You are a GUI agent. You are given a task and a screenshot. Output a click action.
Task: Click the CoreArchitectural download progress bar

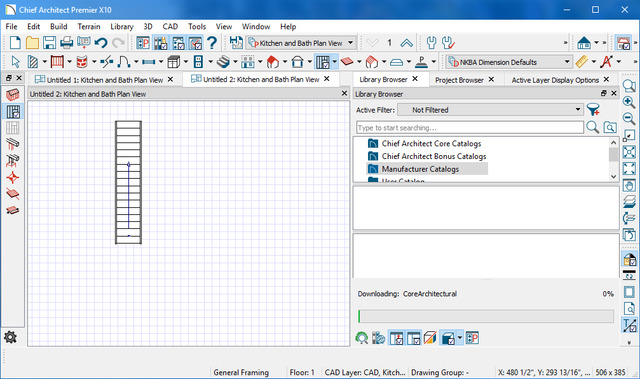(486, 316)
